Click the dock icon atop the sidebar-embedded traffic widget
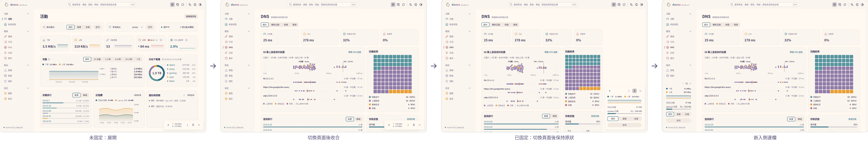 (x=687, y=84)
